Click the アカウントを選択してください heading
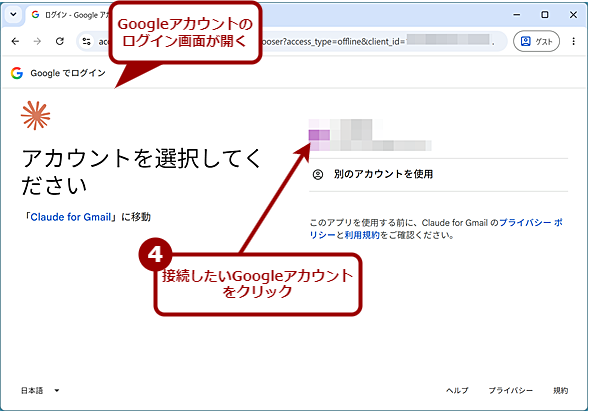Screen dimensions: 589x412 (141, 172)
